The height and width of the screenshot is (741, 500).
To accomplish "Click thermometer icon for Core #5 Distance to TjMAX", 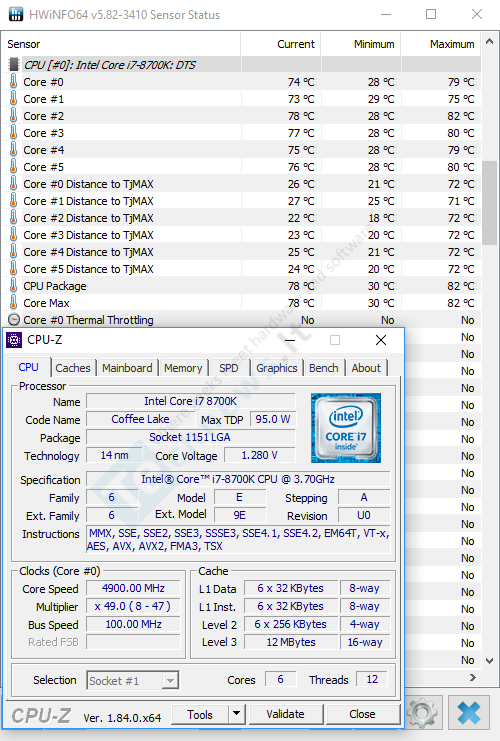I will click(14, 269).
